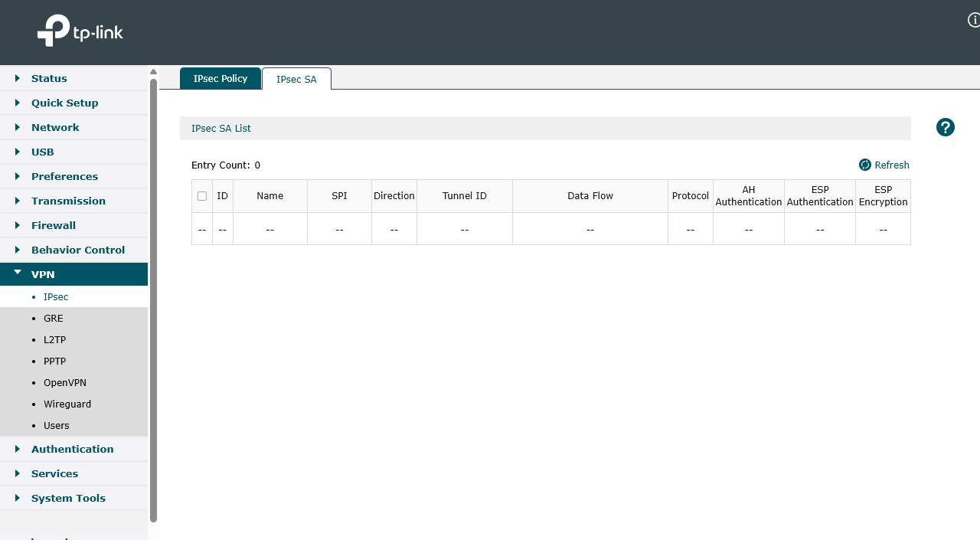Switch to the IPsec Policy tab
980x540 pixels.
point(220,78)
